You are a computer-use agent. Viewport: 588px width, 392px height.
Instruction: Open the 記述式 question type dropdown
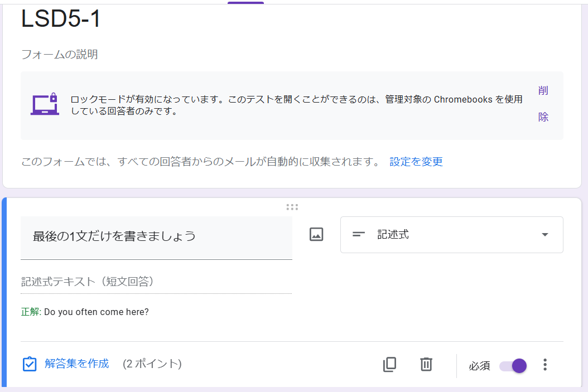click(x=451, y=235)
